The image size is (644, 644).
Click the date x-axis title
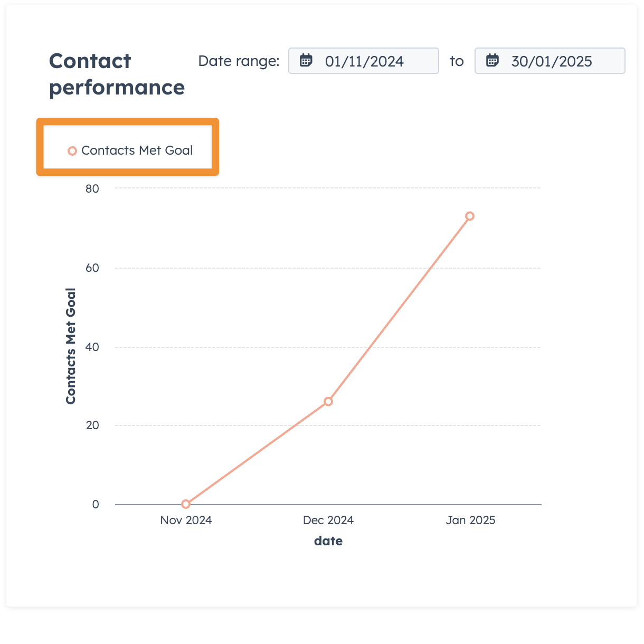pos(328,541)
